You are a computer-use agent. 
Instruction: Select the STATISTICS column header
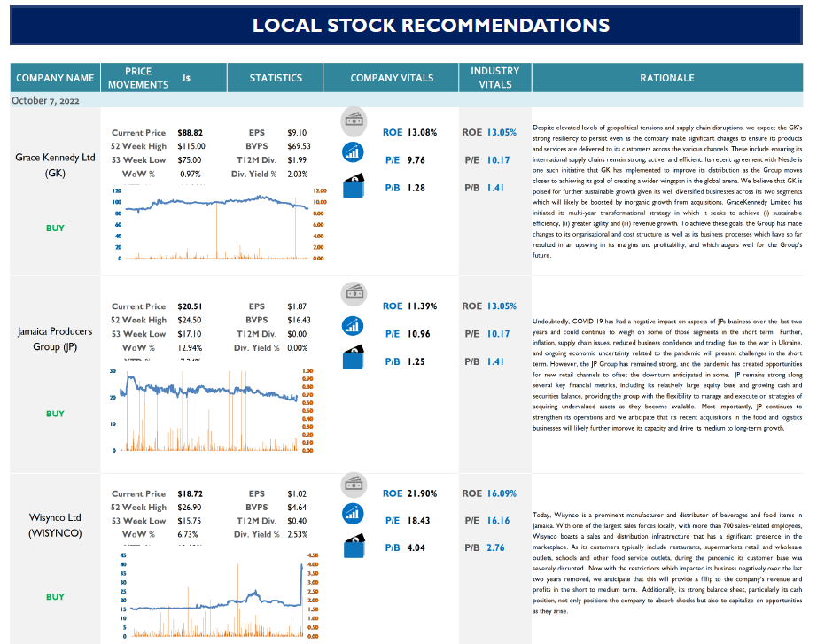click(275, 78)
